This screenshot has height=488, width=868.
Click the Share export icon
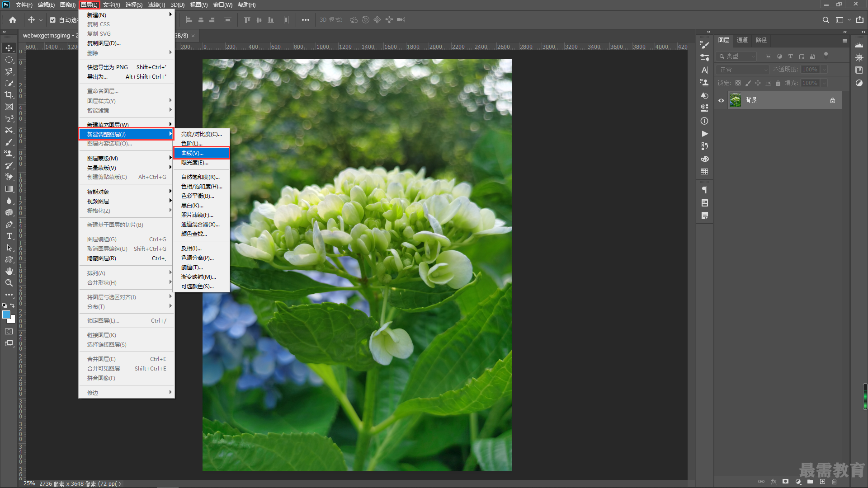(x=859, y=20)
